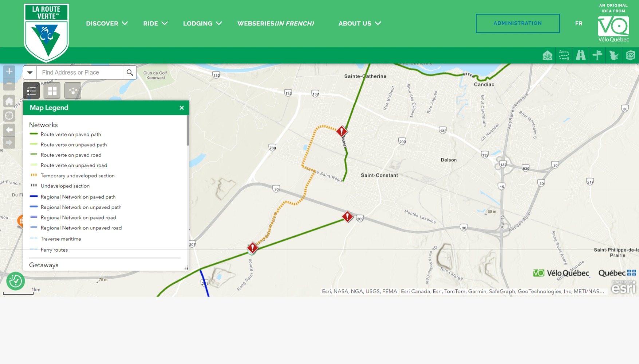Screen dimensions: 639x364
Task: Toggle the basemap gallery grid button
Action: [x=52, y=91]
